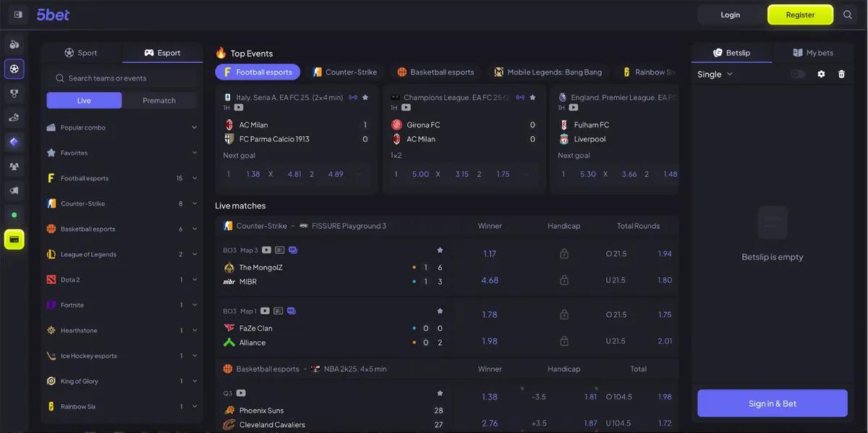
Task: Open the yellow wallet card sidebar icon
Action: (x=14, y=239)
